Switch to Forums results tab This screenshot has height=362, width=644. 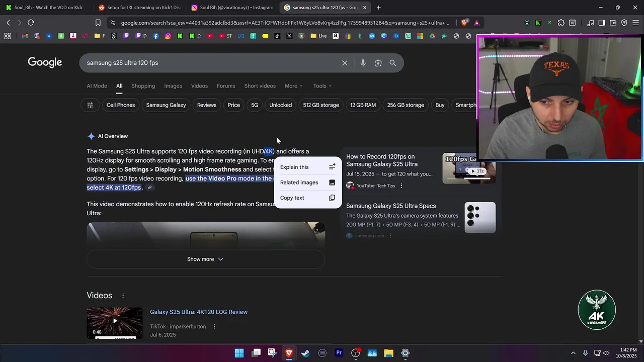point(226,86)
